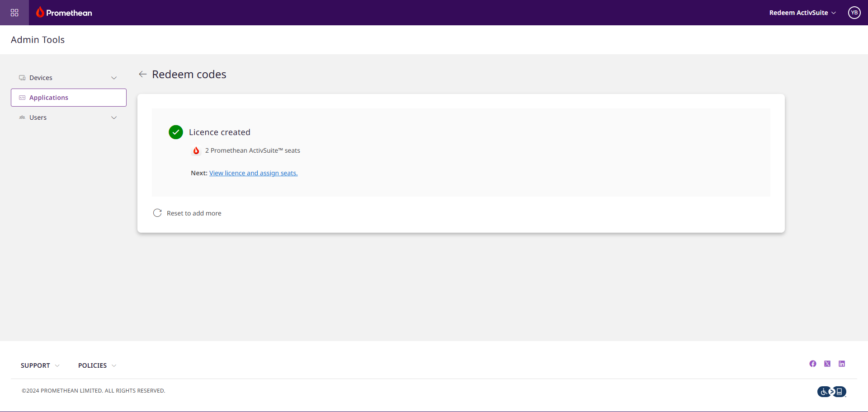
Task: Select Applications in the sidebar
Action: click(69, 98)
